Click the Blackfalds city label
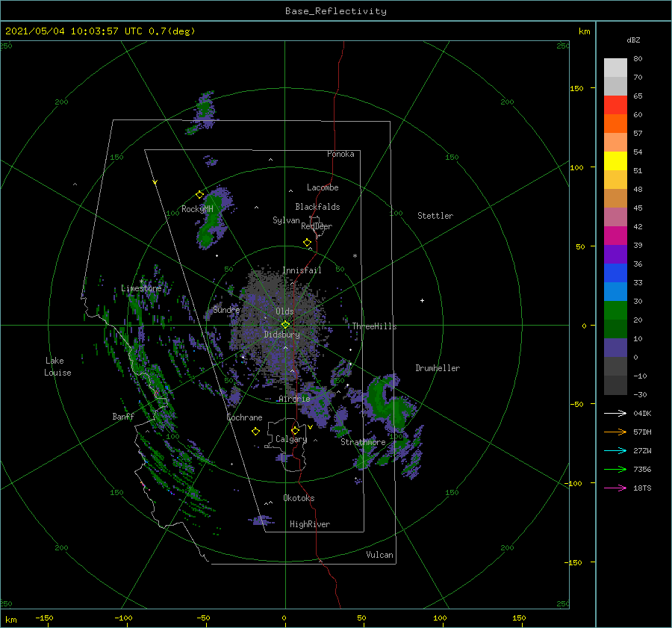 click(x=317, y=207)
